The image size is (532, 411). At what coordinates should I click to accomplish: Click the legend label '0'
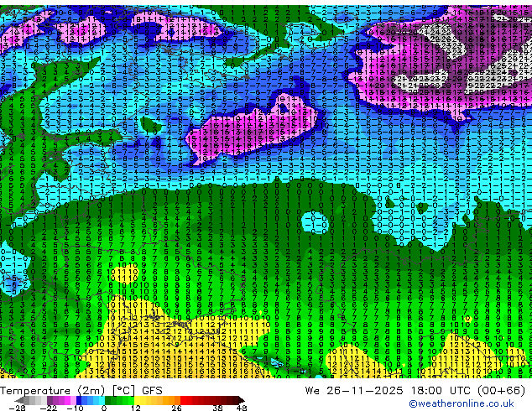104,408
